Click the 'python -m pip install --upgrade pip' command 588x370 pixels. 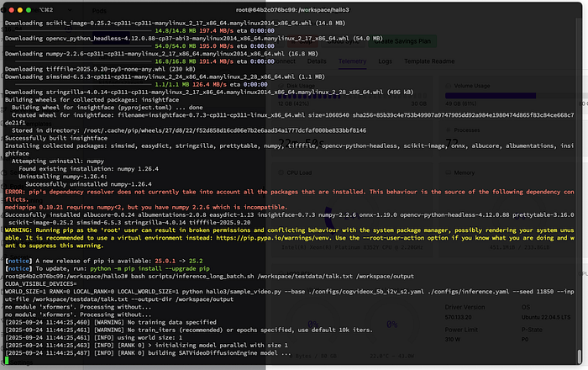click(x=150, y=269)
